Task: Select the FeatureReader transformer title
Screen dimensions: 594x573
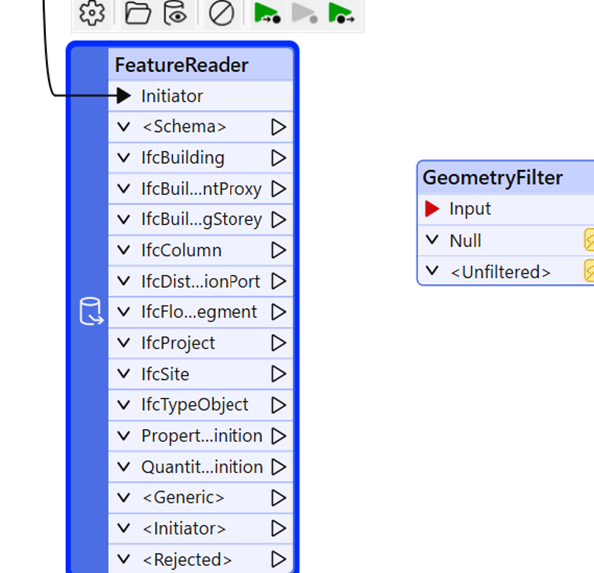Action: [x=181, y=65]
